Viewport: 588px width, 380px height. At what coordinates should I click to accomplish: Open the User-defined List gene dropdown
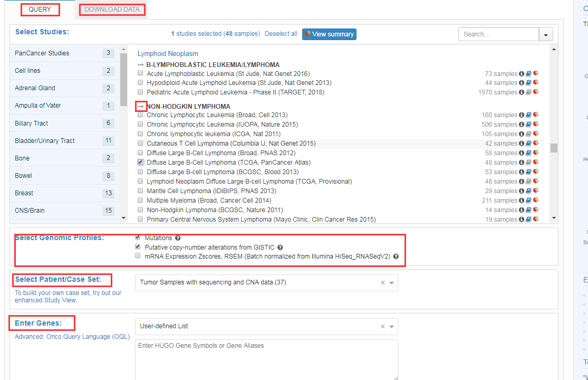(x=392, y=327)
